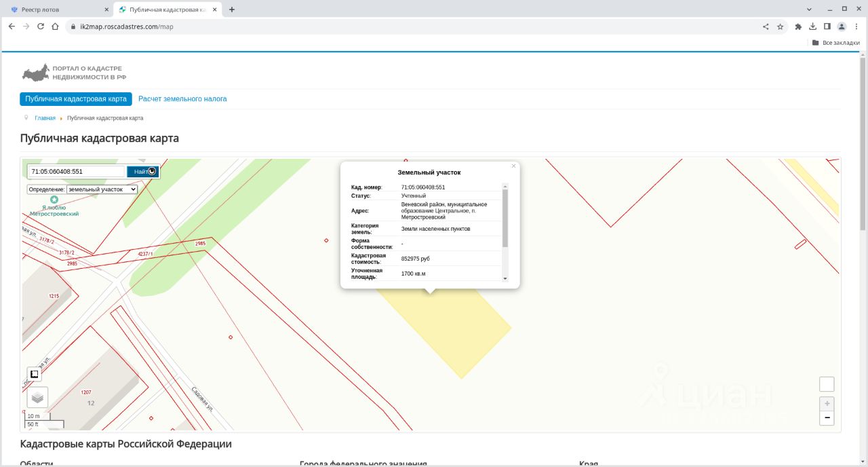
Task: Click the browser reload icon
Action: coord(41,26)
